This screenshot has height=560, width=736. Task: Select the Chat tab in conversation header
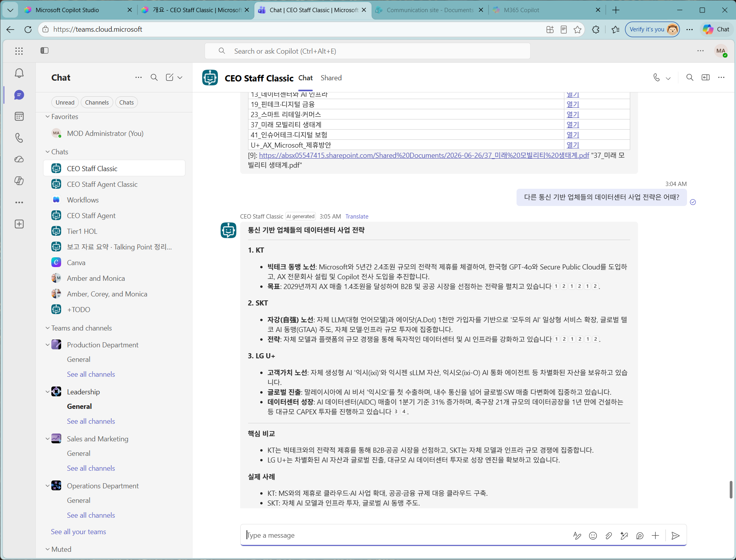click(x=305, y=78)
